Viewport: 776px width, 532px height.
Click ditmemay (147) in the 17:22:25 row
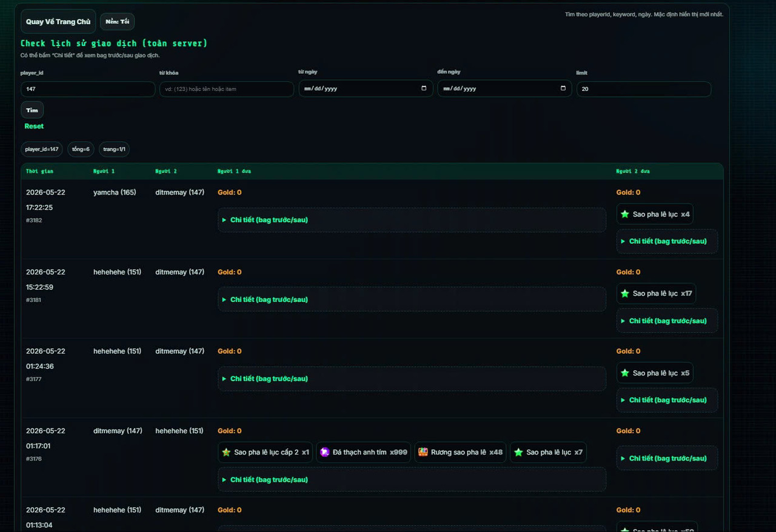pyautogui.click(x=179, y=192)
